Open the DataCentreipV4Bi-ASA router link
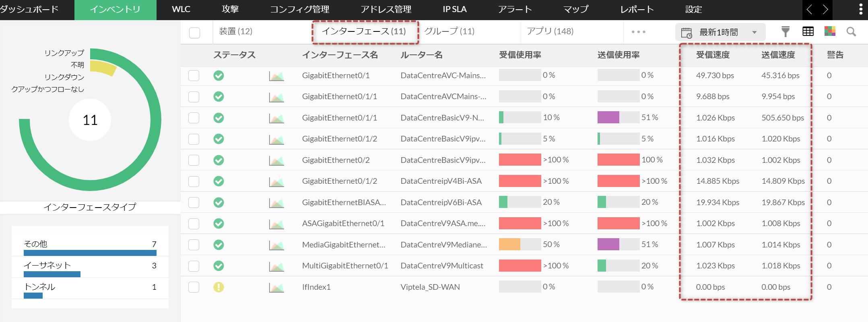868x322 pixels. pyautogui.click(x=441, y=181)
